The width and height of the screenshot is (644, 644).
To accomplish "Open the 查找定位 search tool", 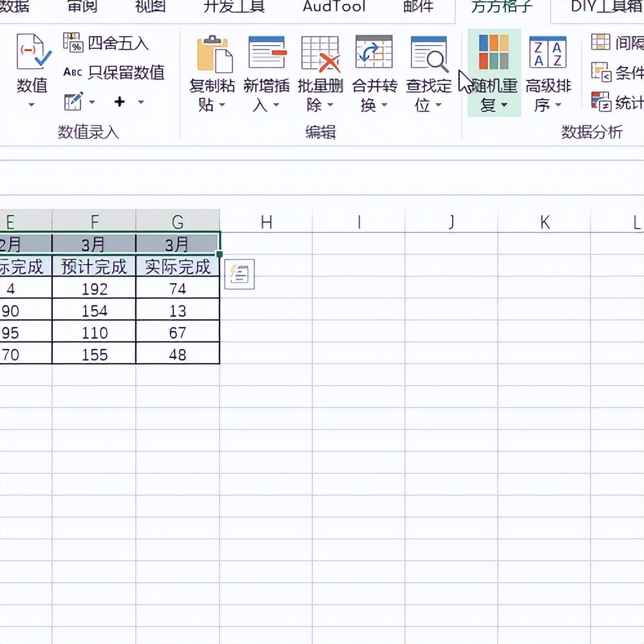I will (x=428, y=54).
